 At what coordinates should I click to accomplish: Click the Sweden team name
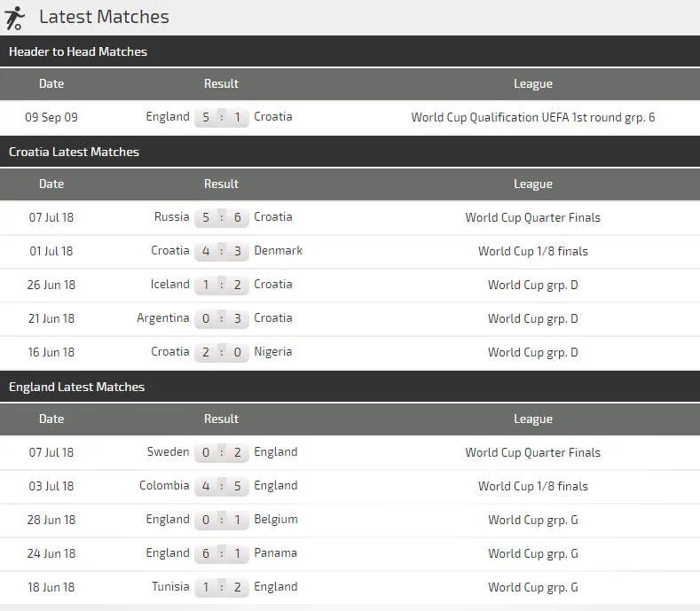click(x=168, y=452)
